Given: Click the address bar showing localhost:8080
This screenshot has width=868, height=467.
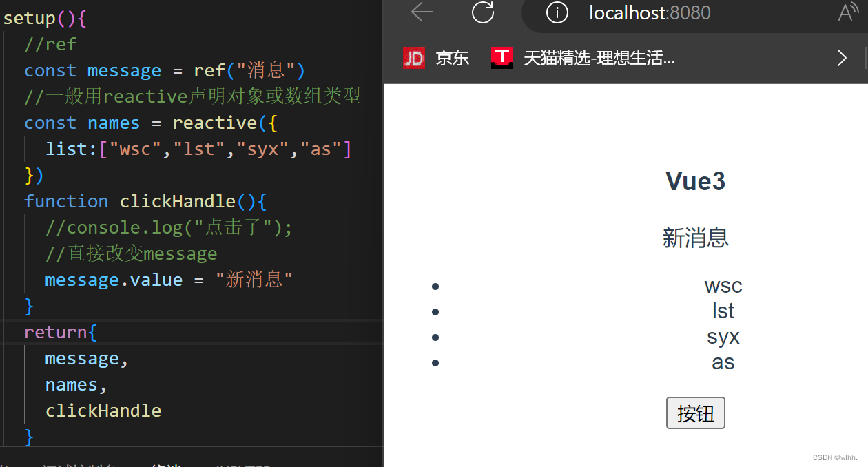Looking at the screenshot, I should 648,12.
